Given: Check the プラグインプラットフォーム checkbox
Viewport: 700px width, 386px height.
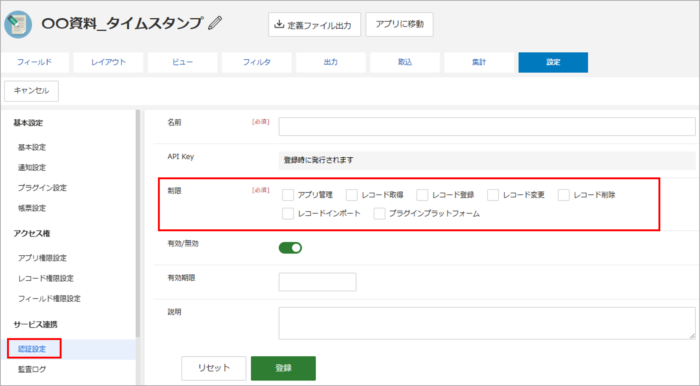Looking at the screenshot, I should [379, 214].
